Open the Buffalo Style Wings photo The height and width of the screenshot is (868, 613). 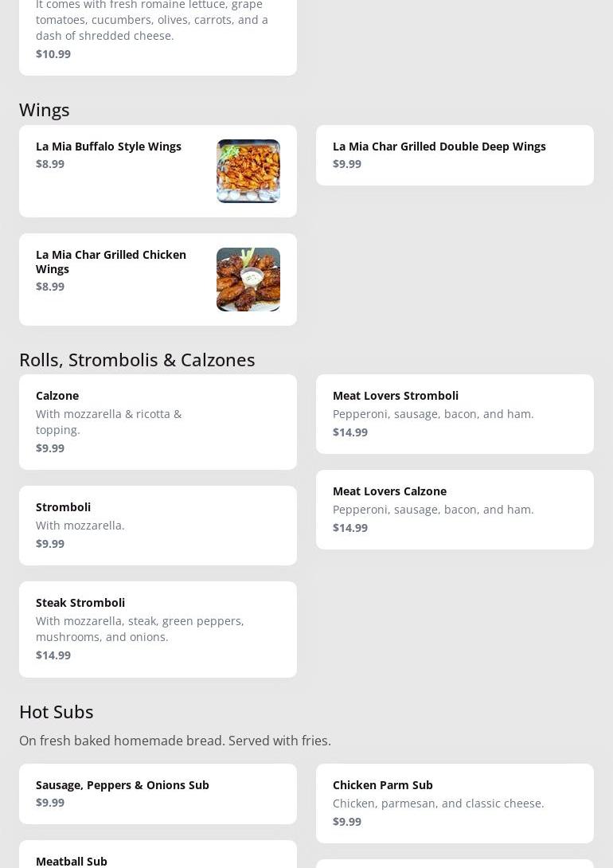248,171
